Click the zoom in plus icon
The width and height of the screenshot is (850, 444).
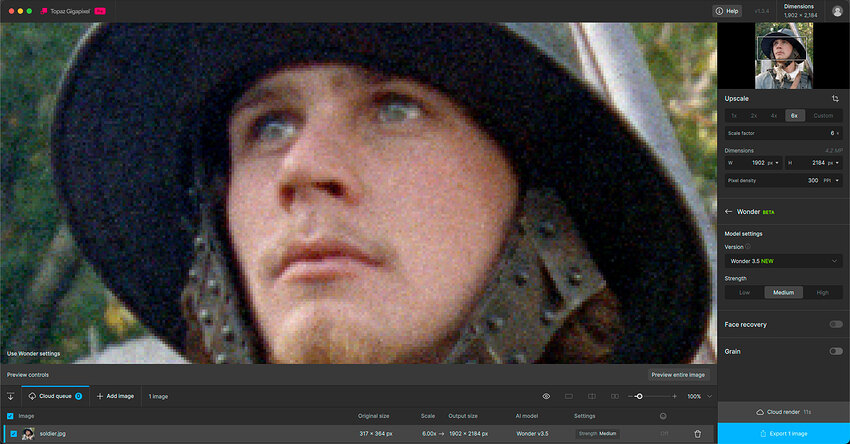(674, 396)
